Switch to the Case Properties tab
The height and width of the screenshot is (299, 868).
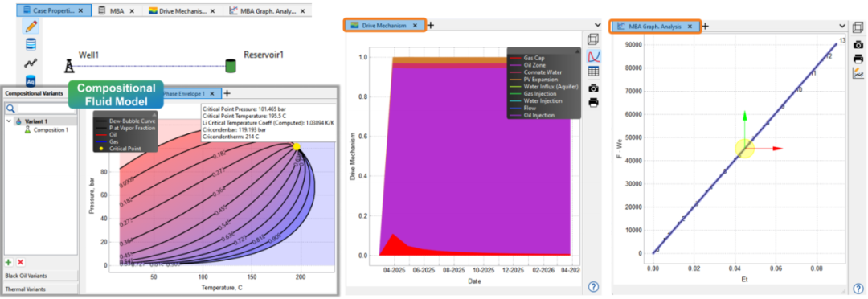[x=54, y=10]
